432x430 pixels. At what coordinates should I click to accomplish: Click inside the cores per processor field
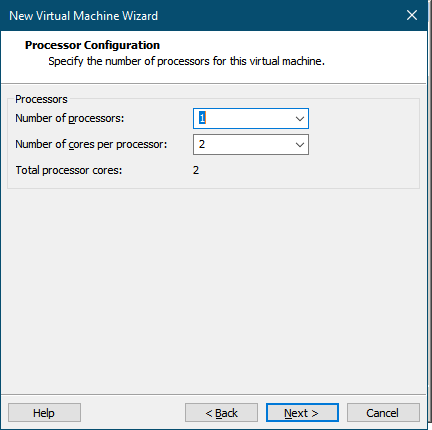tap(251, 144)
